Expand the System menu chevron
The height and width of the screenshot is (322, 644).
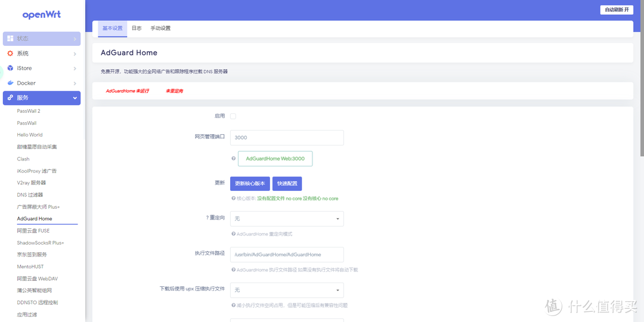pyautogui.click(x=75, y=54)
